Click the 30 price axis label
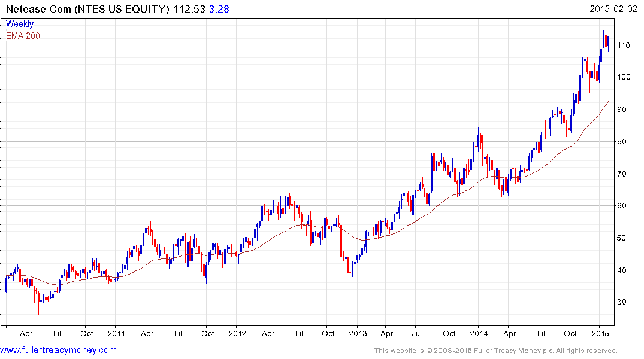This screenshot has width=644, height=359. click(x=622, y=302)
